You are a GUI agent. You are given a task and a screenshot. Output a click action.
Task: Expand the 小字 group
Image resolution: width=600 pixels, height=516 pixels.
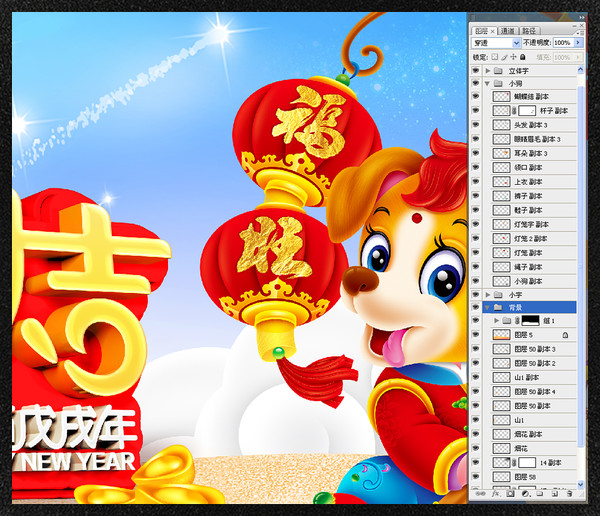488,295
